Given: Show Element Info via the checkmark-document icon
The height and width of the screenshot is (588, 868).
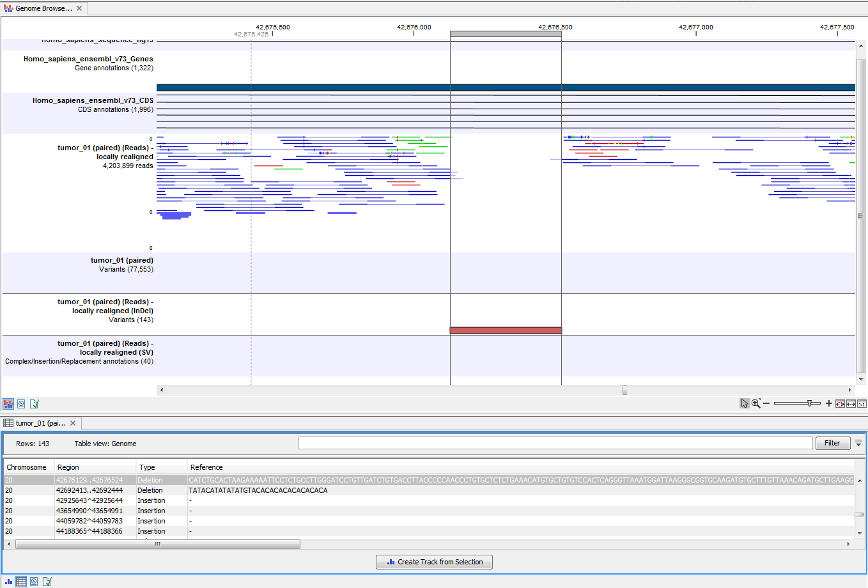Looking at the screenshot, I should point(34,403).
